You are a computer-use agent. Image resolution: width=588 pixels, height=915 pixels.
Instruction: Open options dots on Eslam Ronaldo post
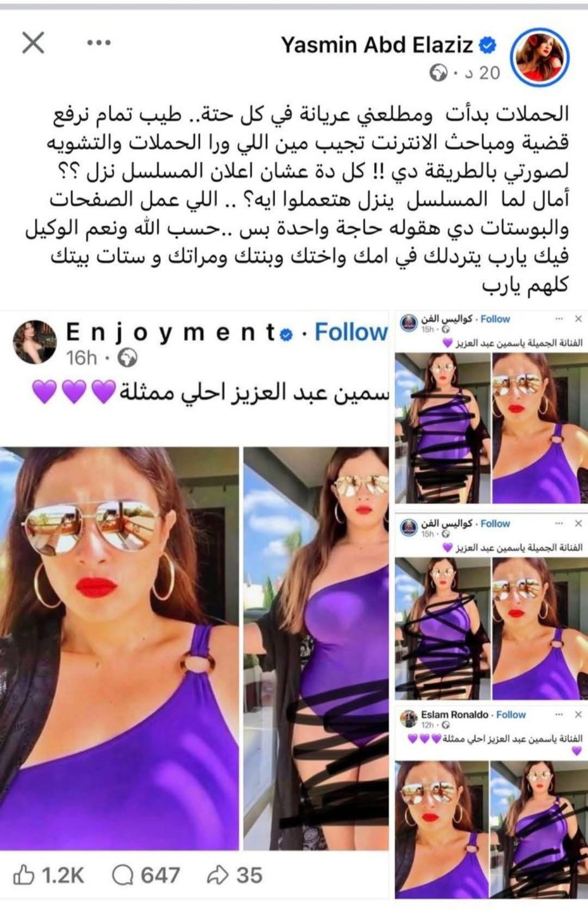(x=559, y=715)
